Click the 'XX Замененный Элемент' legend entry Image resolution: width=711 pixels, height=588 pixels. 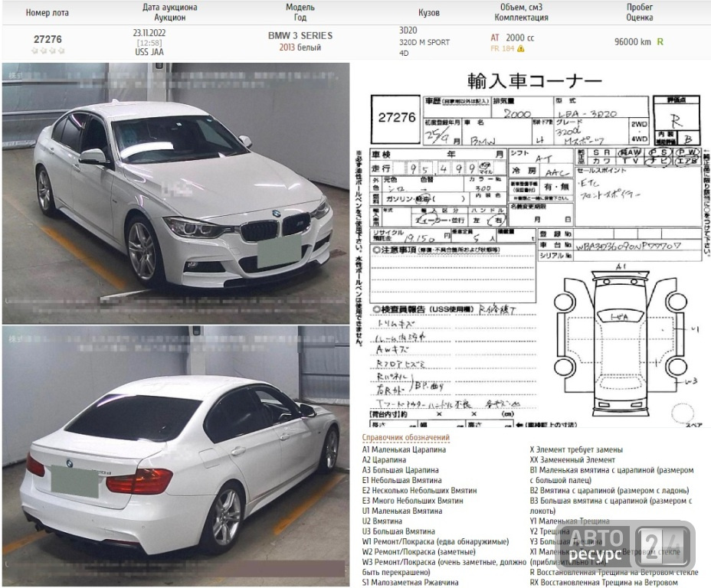click(x=572, y=460)
